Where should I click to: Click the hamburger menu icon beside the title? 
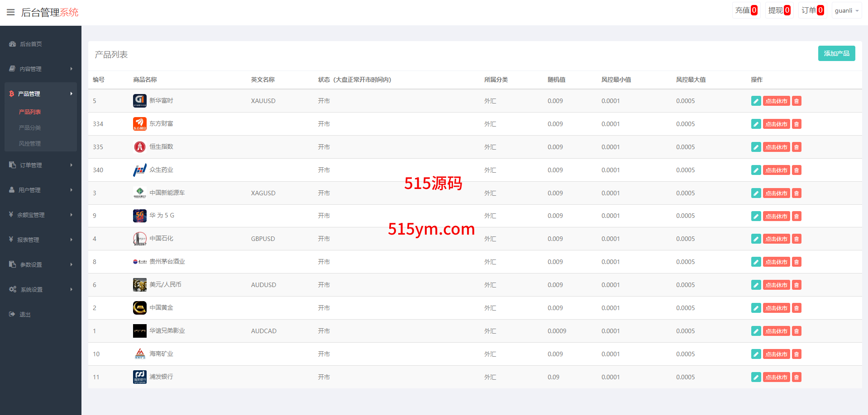[x=10, y=12]
